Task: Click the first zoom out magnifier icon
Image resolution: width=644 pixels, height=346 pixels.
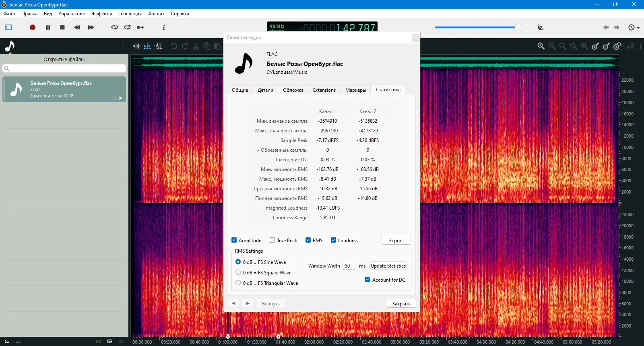Action: tap(552, 46)
